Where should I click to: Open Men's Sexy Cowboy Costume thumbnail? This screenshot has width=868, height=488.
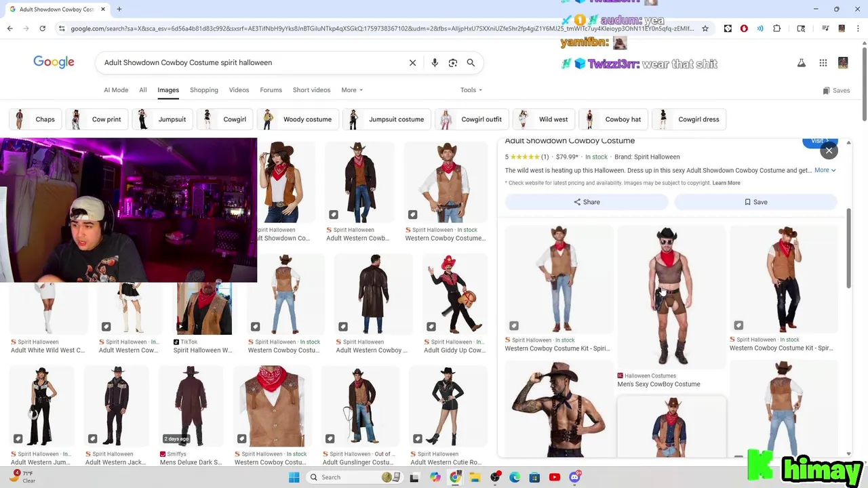tap(671, 296)
